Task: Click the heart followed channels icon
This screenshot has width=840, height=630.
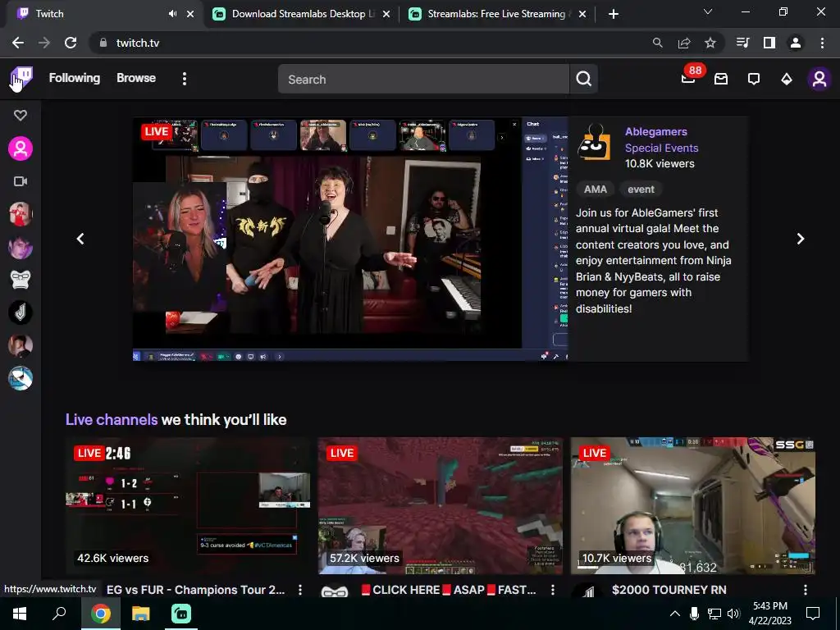Action: [x=21, y=115]
